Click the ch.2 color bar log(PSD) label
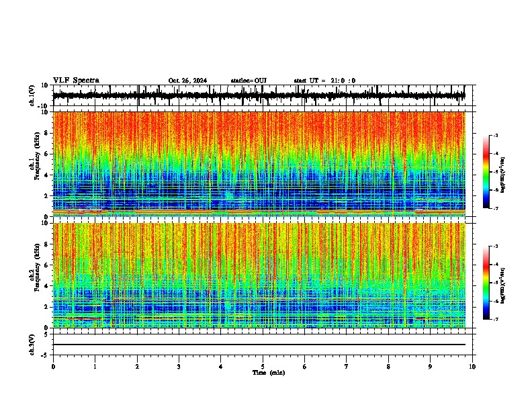532x411 pixels. coord(502,286)
